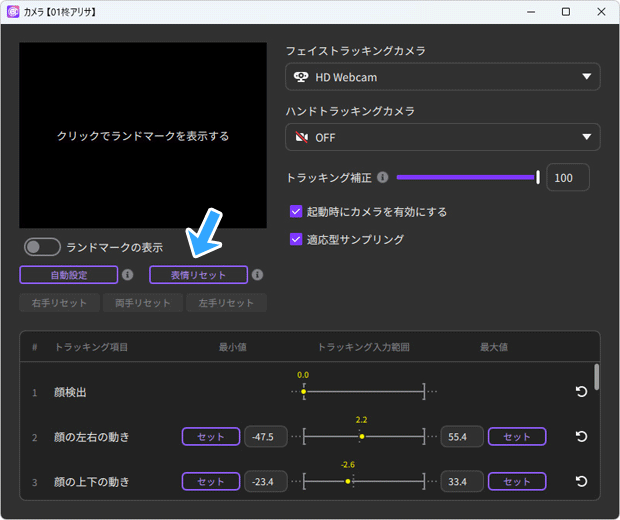Open the フェイストラッキングカメラ HD Webcam dropdown
The width and height of the screenshot is (620, 520).
[442, 77]
